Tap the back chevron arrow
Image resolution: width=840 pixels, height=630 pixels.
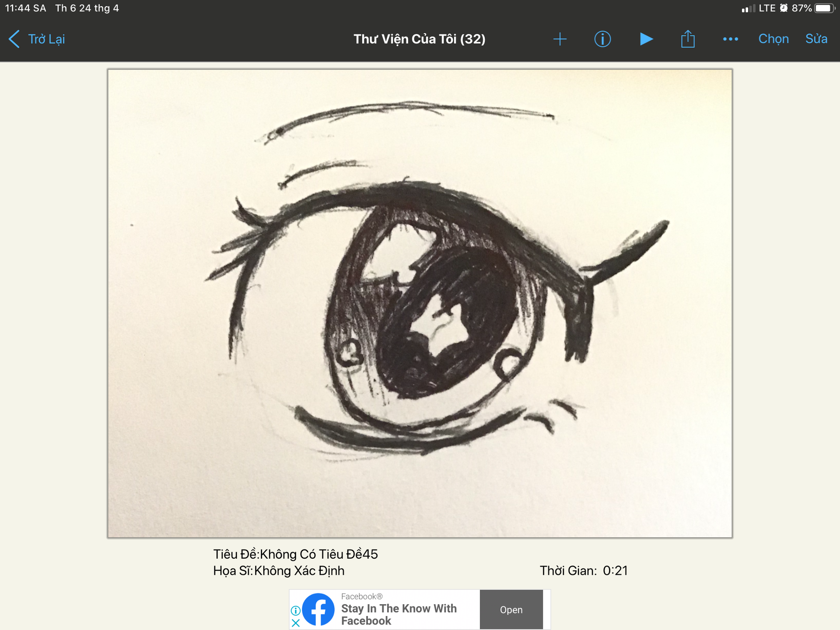pyautogui.click(x=14, y=39)
